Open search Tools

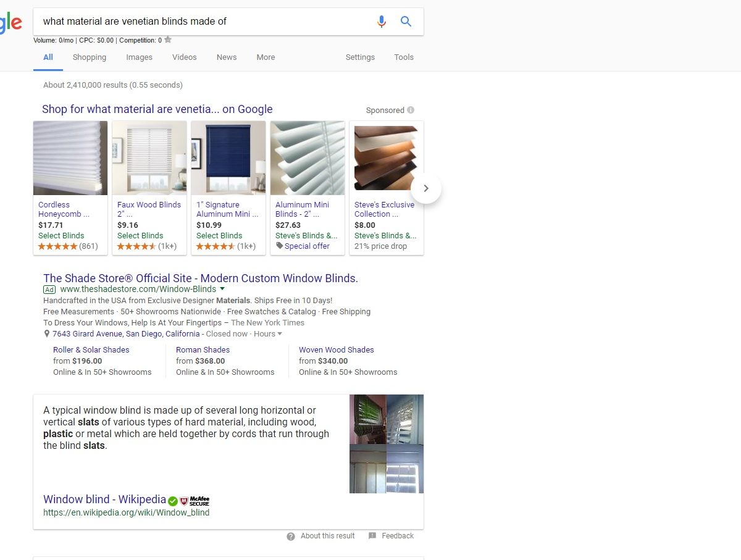[404, 57]
